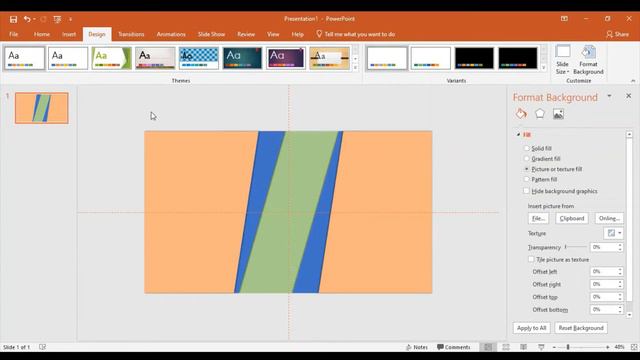Undo the last action
640x360 pixels.
click(27, 19)
